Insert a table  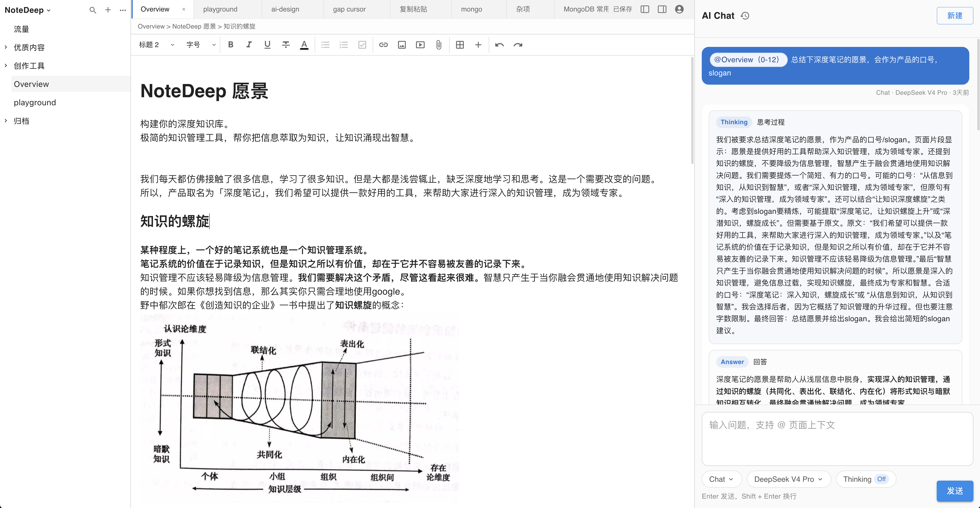tap(460, 45)
